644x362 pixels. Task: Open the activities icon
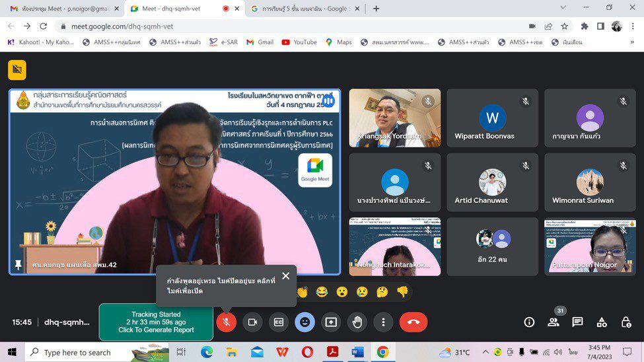[x=602, y=322]
